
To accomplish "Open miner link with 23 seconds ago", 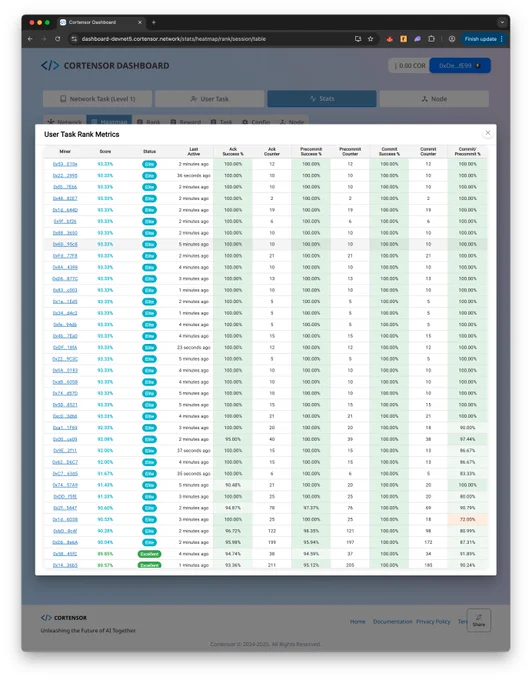I will click(x=65, y=347).
